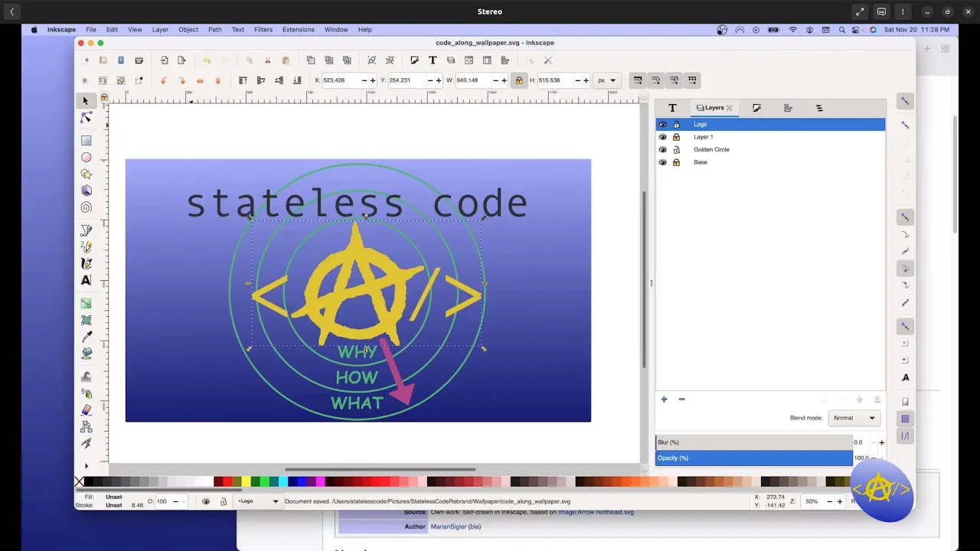
Task: Toggle width/height ratio lock
Action: [518, 80]
